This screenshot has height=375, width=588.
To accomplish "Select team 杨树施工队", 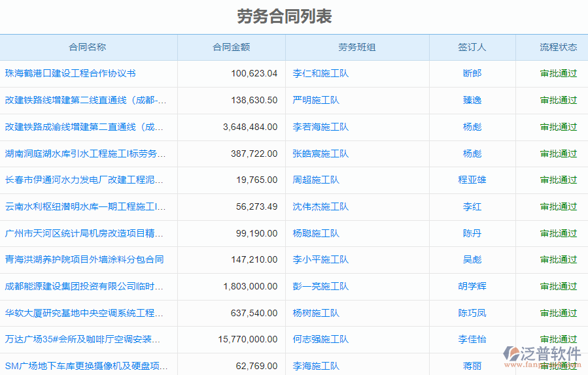I will tap(316, 313).
